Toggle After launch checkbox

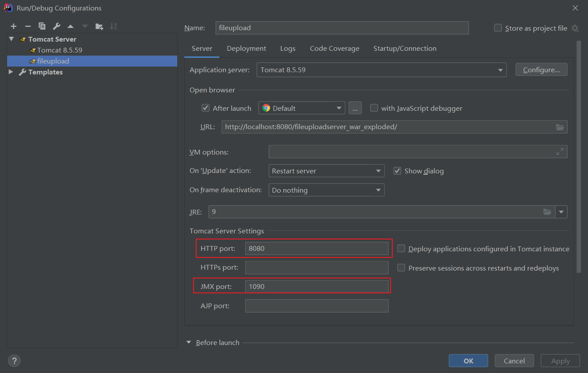pos(205,108)
